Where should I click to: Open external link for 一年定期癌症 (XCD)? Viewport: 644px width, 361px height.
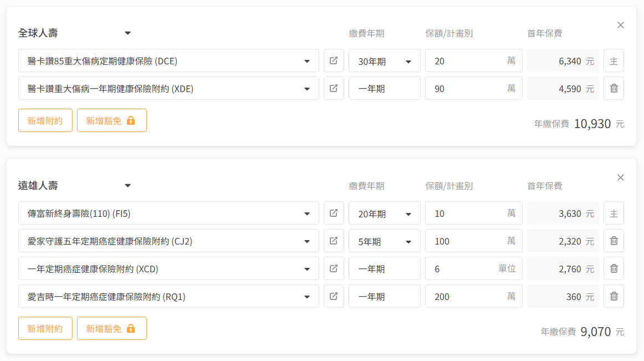[x=334, y=268]
